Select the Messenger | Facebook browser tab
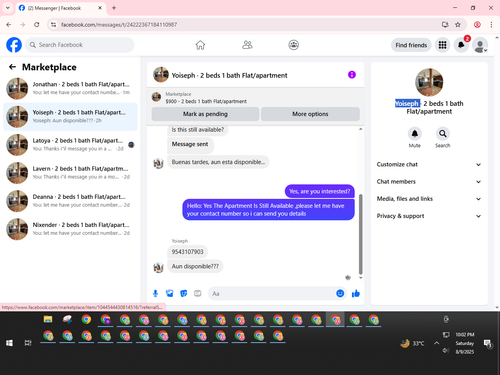500x375 pixels. point(60,8)
